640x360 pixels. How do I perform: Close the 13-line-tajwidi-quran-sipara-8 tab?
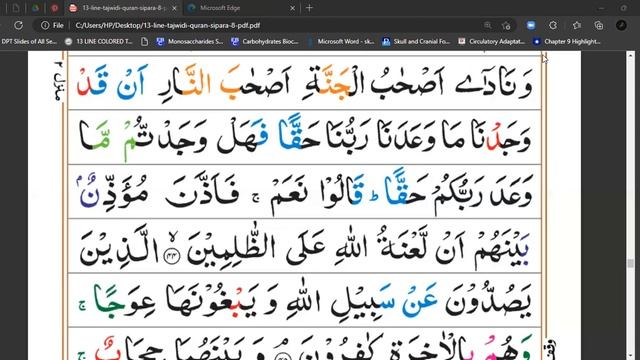(174, 8)
